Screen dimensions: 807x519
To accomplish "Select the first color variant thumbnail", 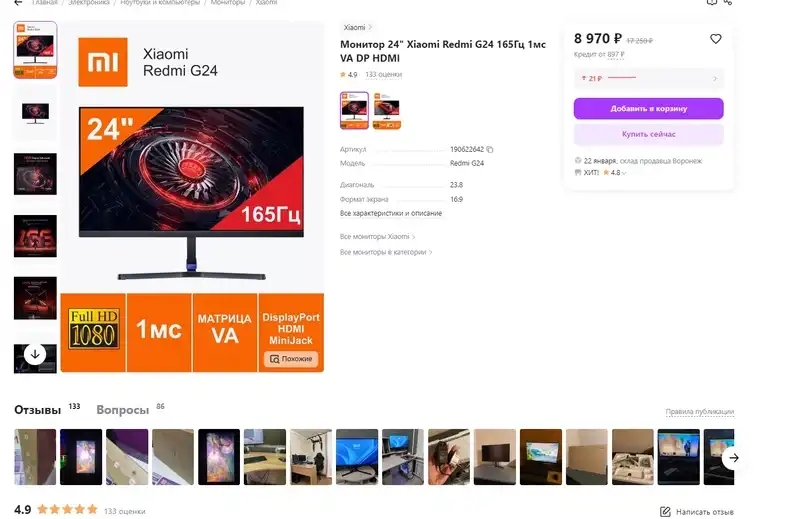I will pyautogui.click(x=354, y=110).
